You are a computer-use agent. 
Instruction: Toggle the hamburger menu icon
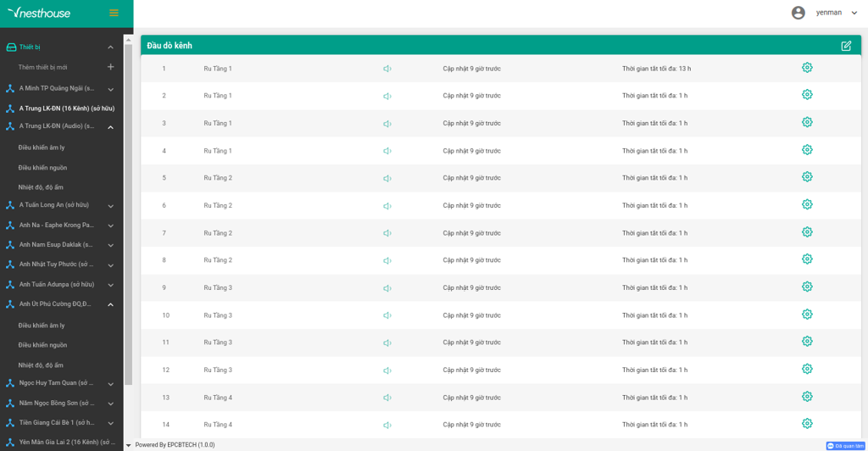point(114,13)
